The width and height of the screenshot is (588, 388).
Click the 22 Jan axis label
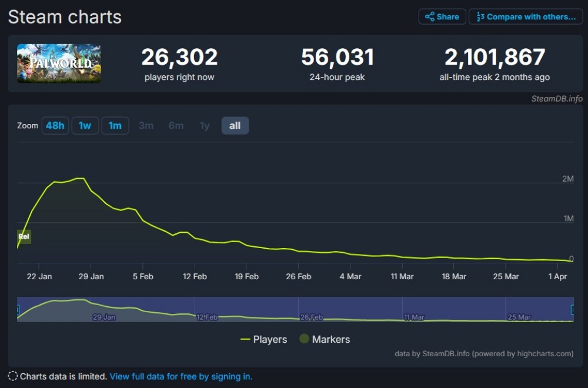coord(39,277)
